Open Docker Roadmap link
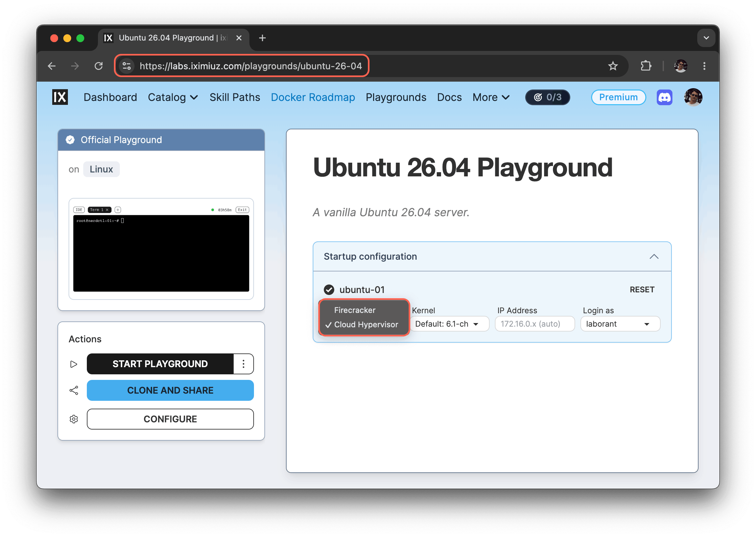 (313, 97)
